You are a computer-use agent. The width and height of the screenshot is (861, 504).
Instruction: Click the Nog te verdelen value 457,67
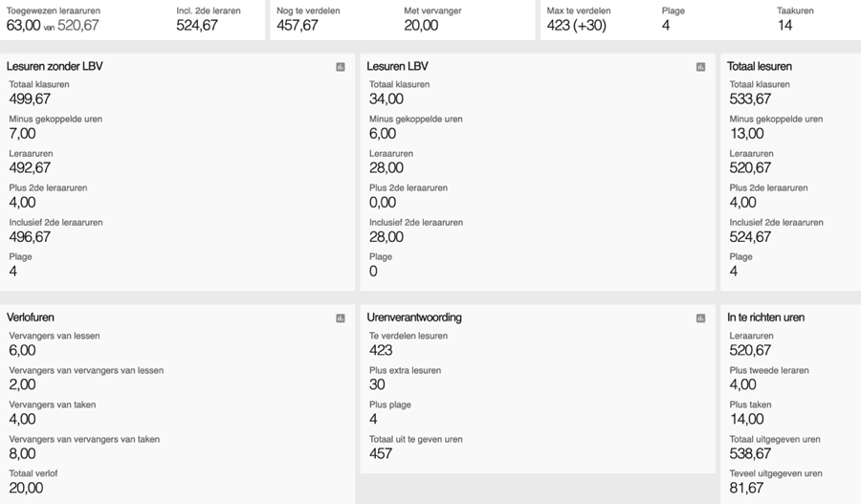298,26
